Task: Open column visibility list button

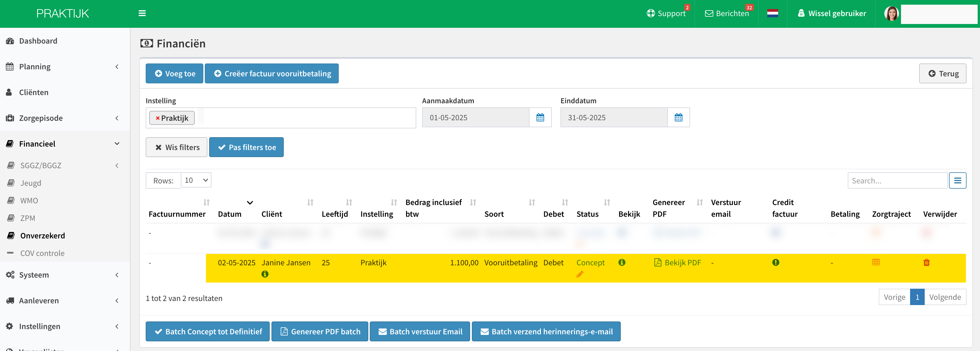Action: [957, 181]
